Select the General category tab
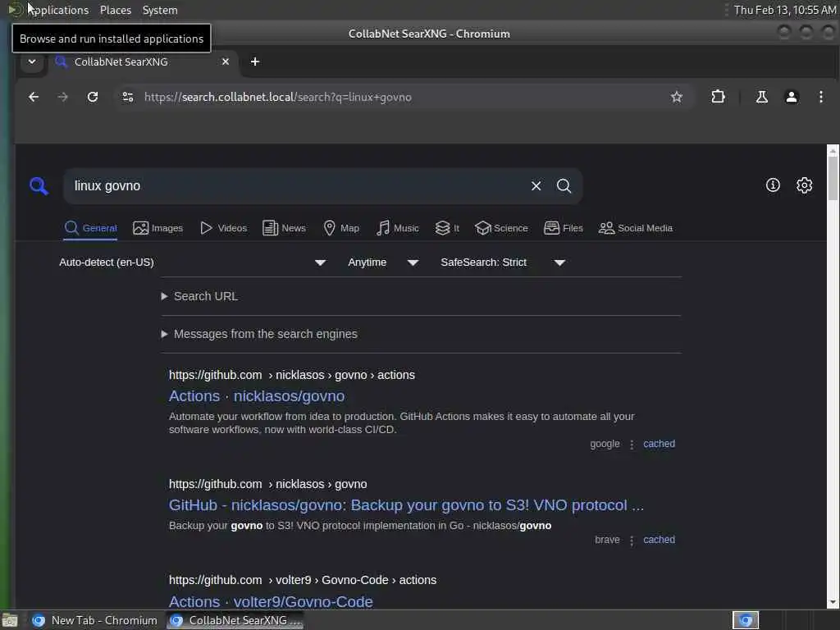The width and height of the screenshot is (840, 630). click(x=90, y=228)
